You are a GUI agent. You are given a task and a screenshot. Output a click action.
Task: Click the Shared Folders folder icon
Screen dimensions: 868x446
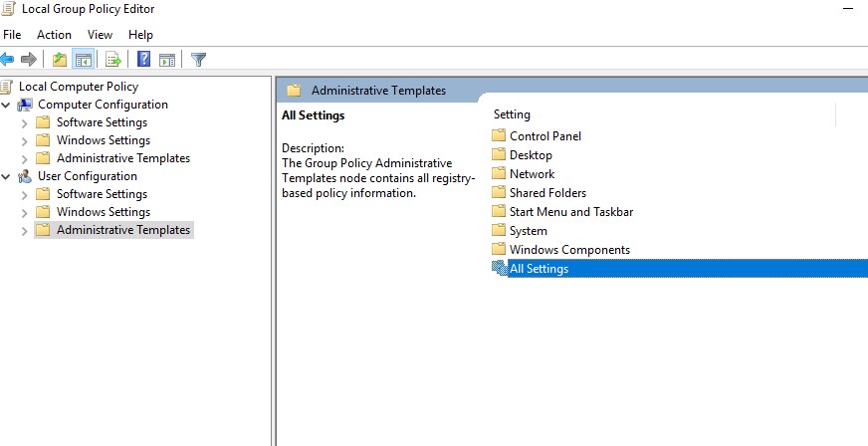click(x=499, y=192)
